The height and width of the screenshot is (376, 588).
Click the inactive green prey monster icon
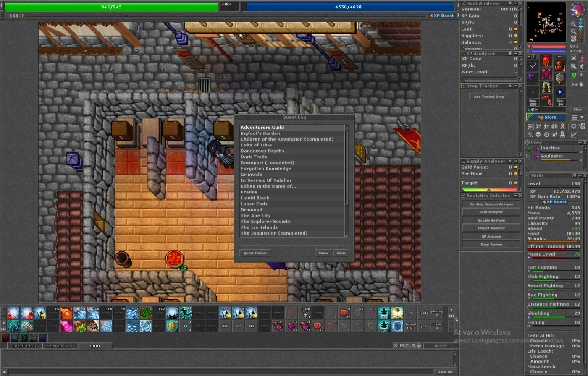[529, 149]
